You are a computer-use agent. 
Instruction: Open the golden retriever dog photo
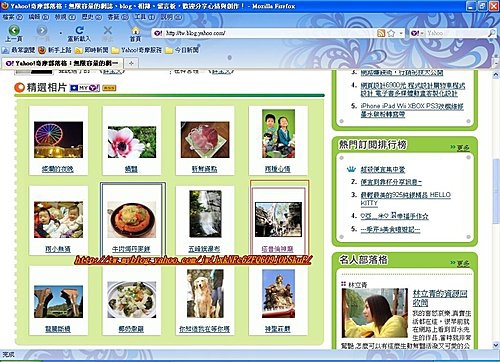tap(205, 293)
